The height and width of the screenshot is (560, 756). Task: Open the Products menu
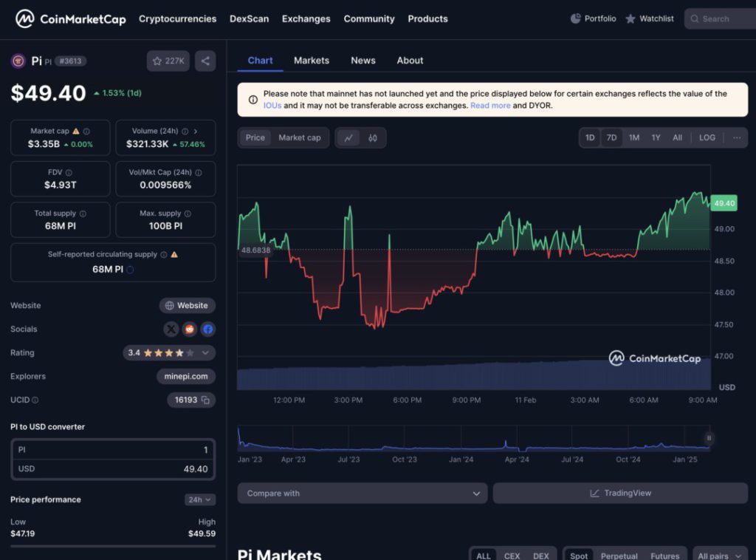pos(427,18)
